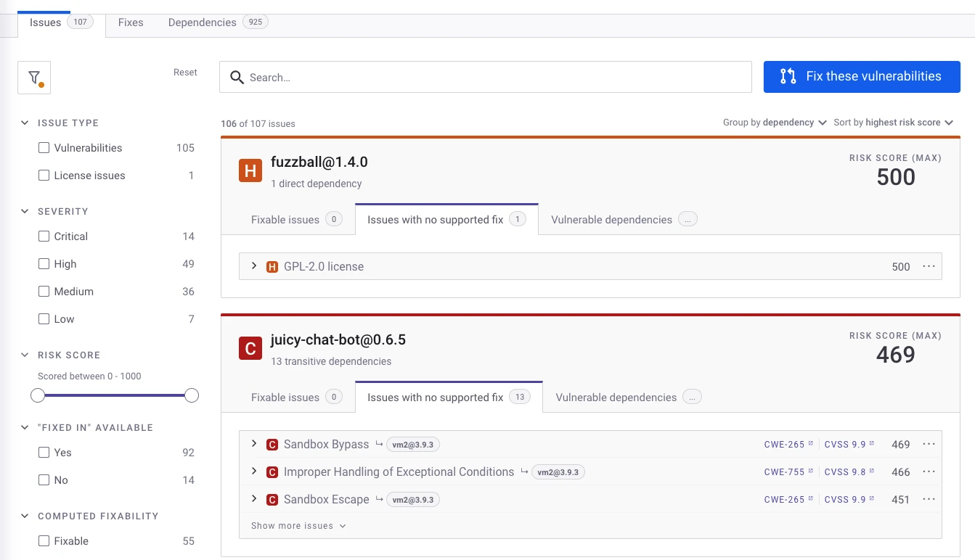Open juicy-chat-bot Vulnerable dependencies tab
Image resolution: width=975 pixels, height=560 pixels.
[629, 398]
